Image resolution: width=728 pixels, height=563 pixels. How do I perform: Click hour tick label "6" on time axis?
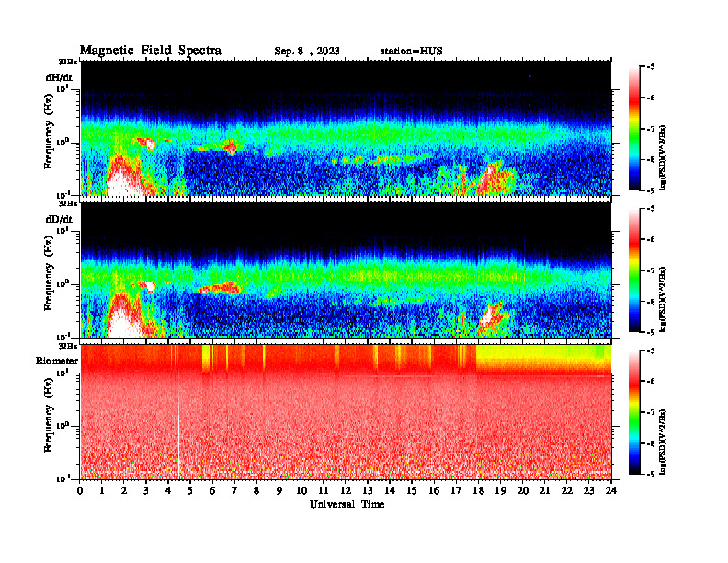point(212,490)
